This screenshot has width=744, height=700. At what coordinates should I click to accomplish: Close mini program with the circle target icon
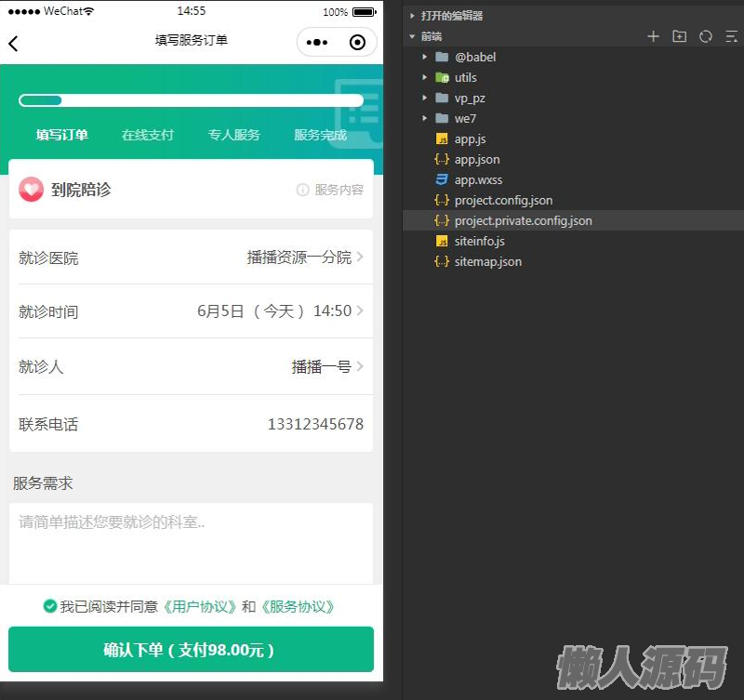pyautogui.click(x=357, y=42)
